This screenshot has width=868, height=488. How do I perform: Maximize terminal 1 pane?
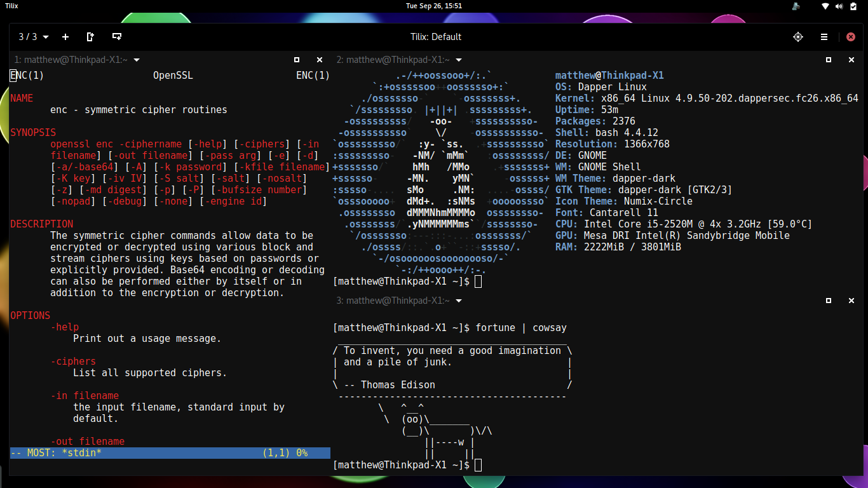[297, 60]
